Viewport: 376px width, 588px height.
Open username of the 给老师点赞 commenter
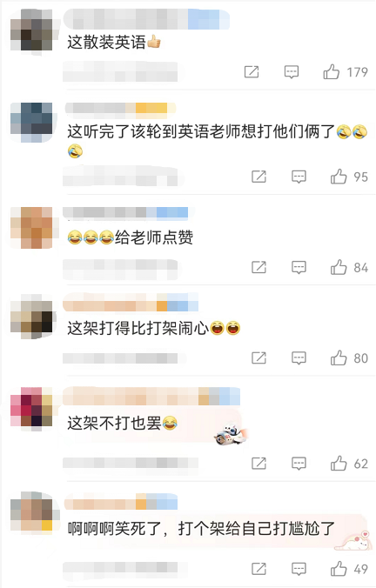click(x=125, y=212)
